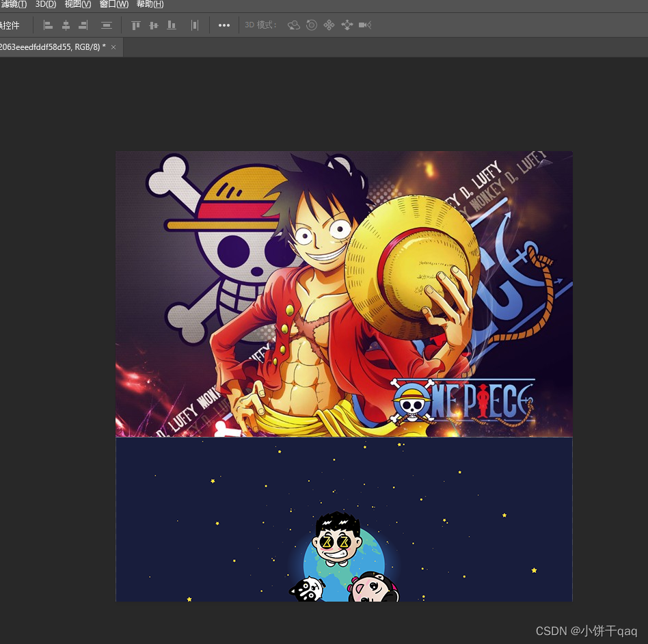Align left edges icon
Image resolution: width=648 pixels, height=644 pixels.
click(x=48, y=25)
